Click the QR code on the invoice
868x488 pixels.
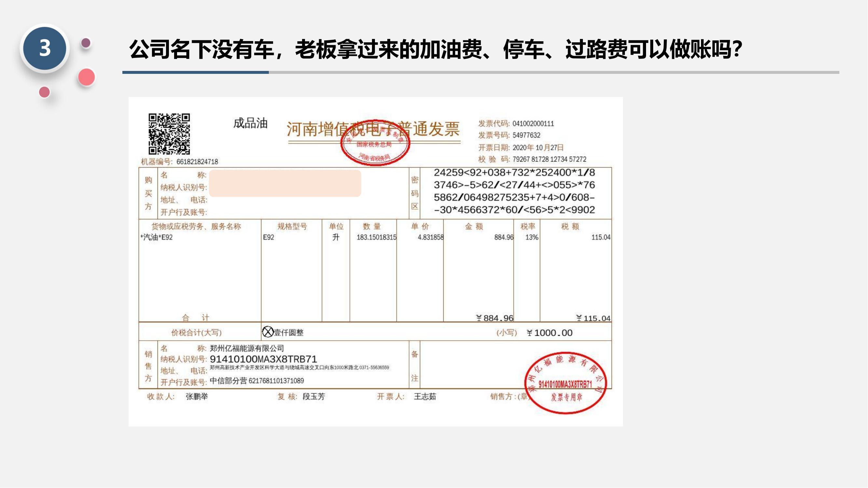click(x=169, y=134)
